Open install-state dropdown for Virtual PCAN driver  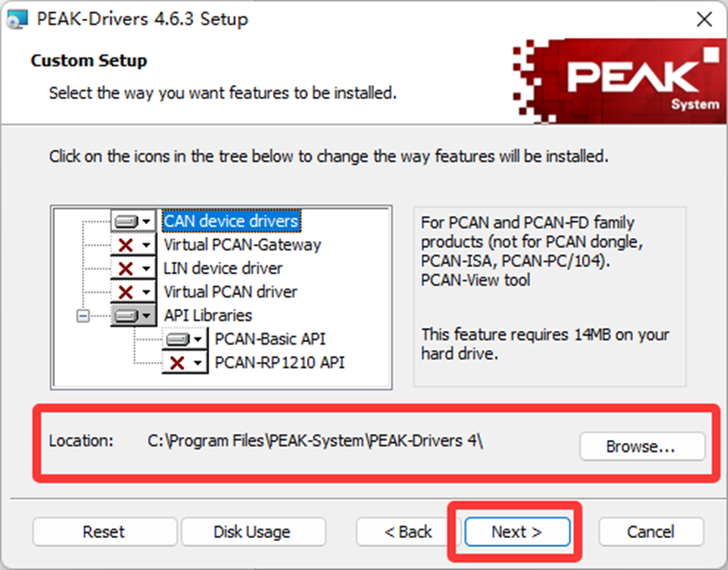(x=133, y=292)
